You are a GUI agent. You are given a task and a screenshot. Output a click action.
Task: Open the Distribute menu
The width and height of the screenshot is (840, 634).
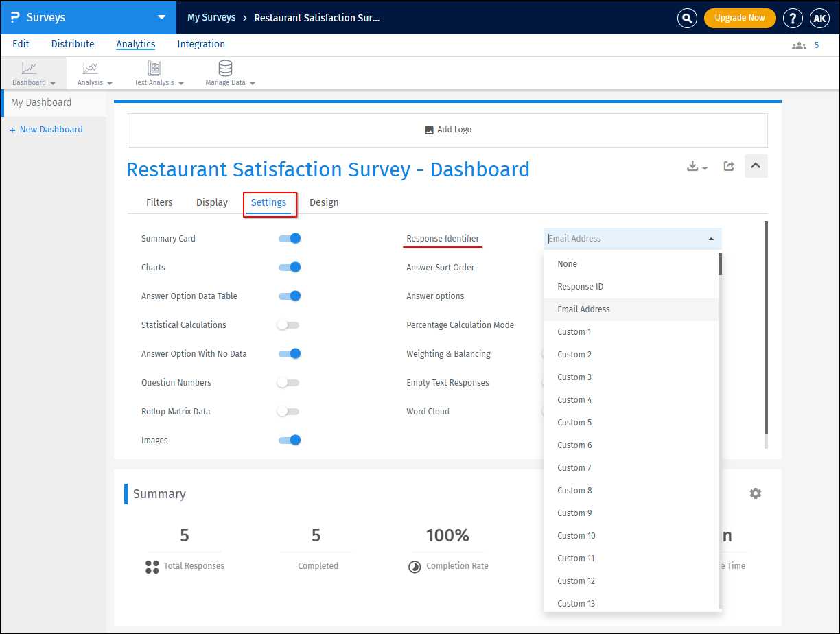(73, 44)
